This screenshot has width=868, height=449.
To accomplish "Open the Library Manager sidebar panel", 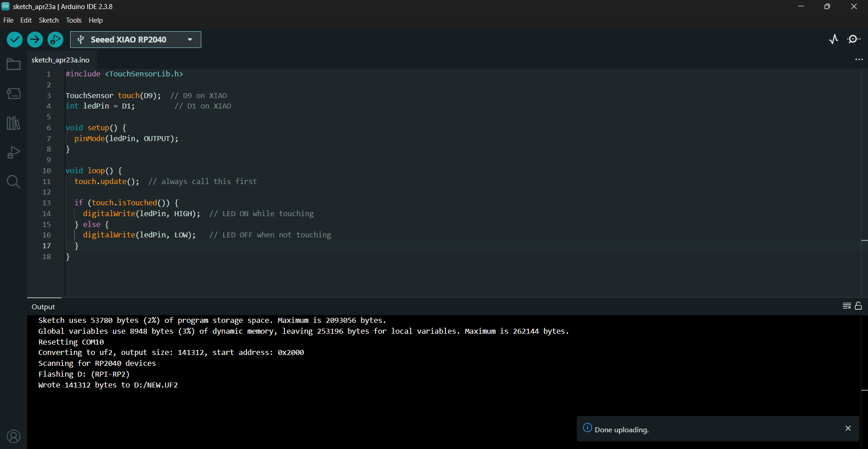I will tap(14, 123).
